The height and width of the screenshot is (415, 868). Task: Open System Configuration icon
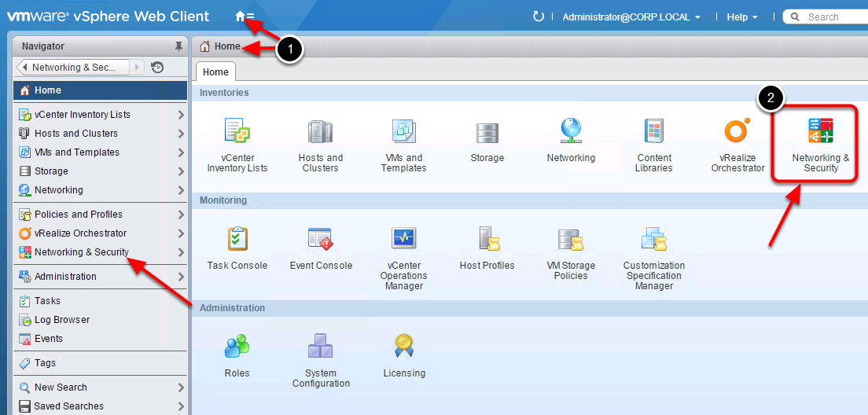321,346
